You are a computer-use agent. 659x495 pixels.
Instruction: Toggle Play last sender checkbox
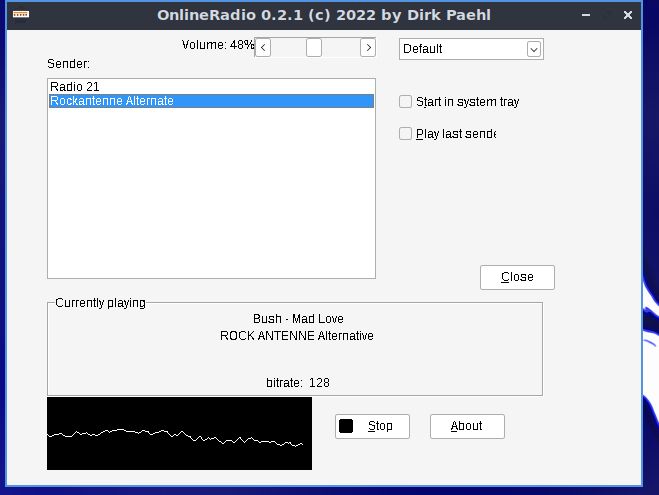[x=405, y=134]
